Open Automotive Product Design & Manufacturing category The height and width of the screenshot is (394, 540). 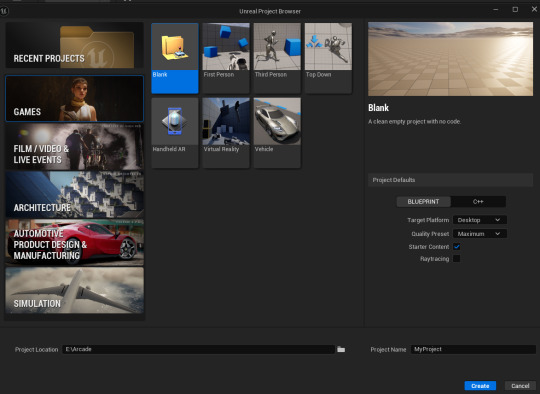click(x=74, y=243)
